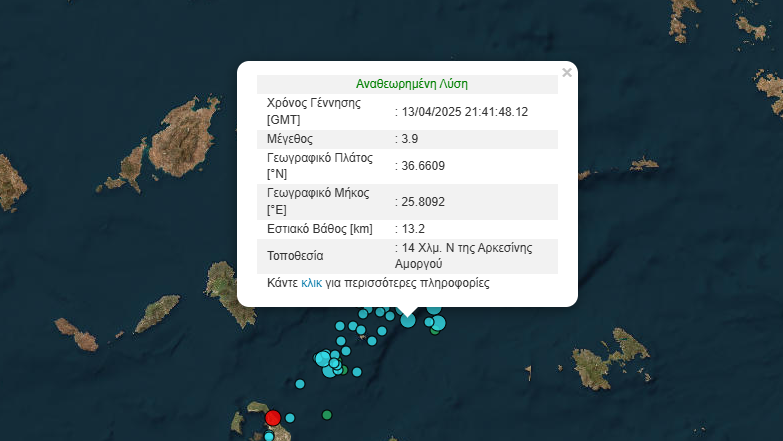Click the lone cyan marker northeast of Santorini

[x=298, y=384]
